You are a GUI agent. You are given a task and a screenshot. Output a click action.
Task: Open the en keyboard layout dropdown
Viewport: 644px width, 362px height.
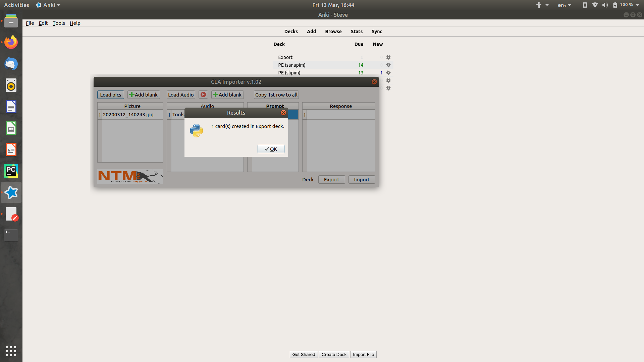click(564, 5)
